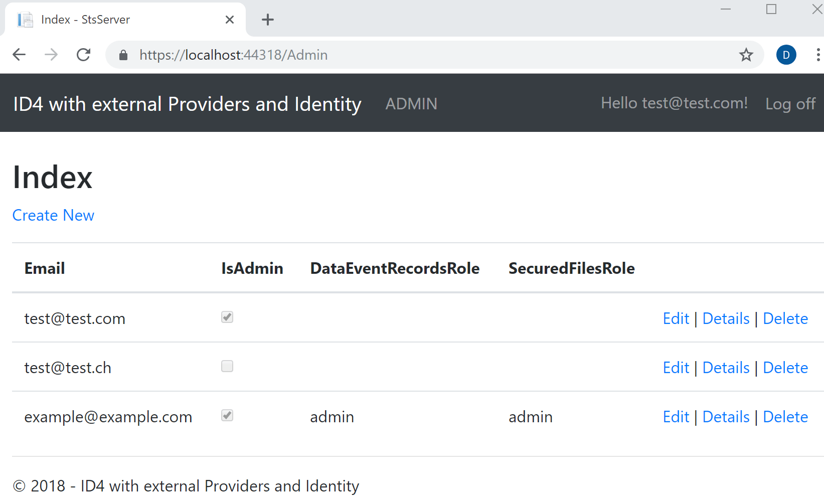Reload the page with refresh icon
The image size is (824, 504).
pyautogui.click(x=84, y=55)
